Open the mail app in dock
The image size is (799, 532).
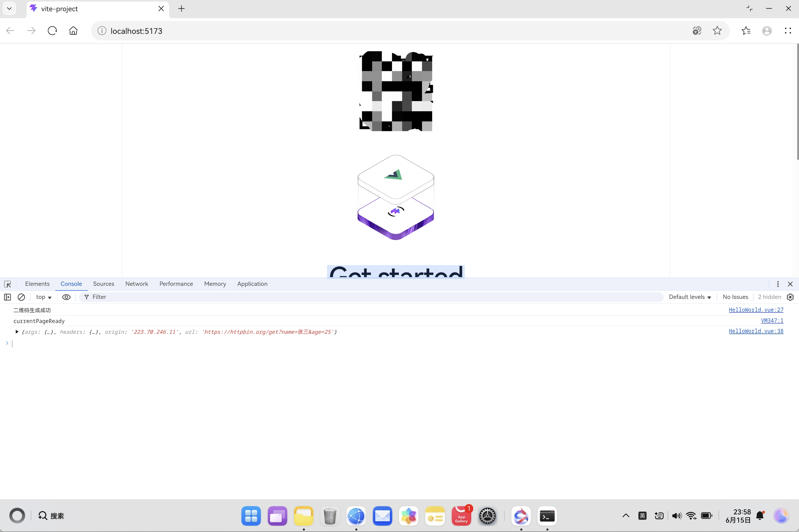383,516
